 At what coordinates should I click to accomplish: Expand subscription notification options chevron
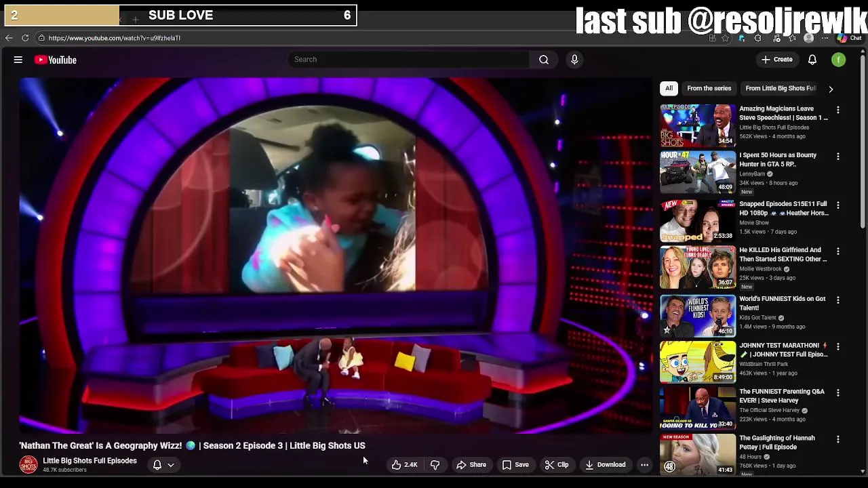click(x=171, y=465)
